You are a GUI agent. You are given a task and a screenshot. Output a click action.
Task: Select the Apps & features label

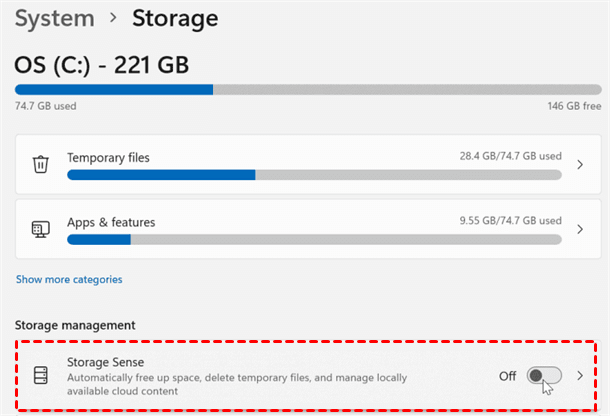click(x=111, y=221)
